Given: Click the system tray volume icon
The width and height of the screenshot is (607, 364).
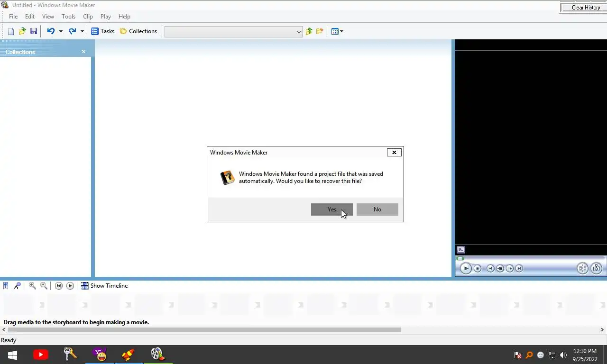Looking at the screenshot, I should click(x=563, y=355).
